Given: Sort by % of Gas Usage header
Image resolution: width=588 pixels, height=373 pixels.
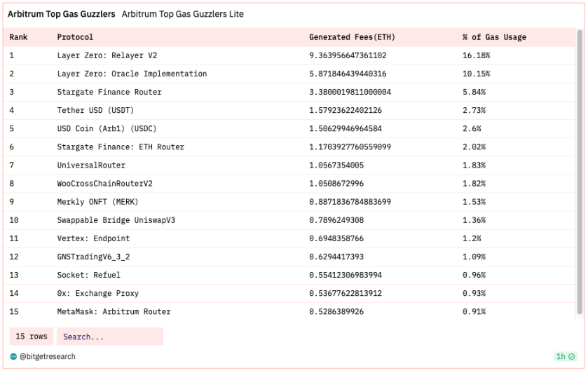Looking at the screenshot, I should tap(494, 37).
